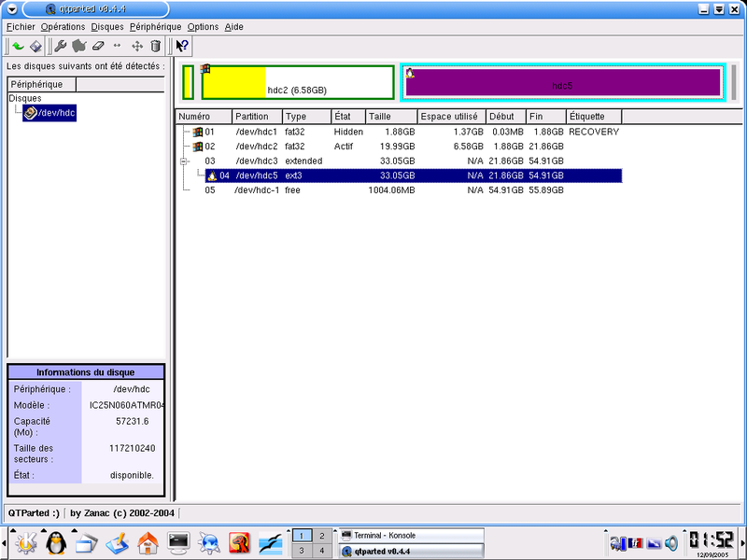
Task: Click the Étiquette column header
Action: [594, 117]
